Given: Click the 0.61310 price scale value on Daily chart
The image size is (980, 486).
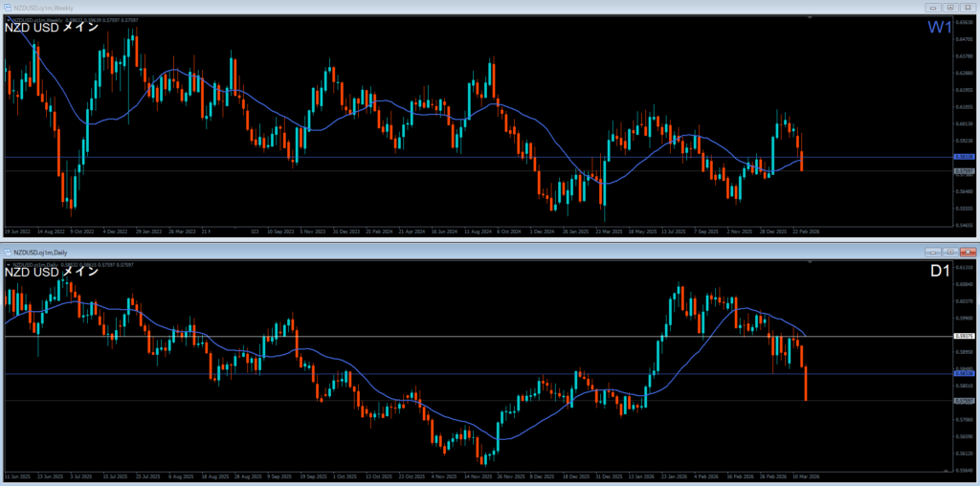Looking at the screenshot, I should pyautogui.click(x=965, y=267).
